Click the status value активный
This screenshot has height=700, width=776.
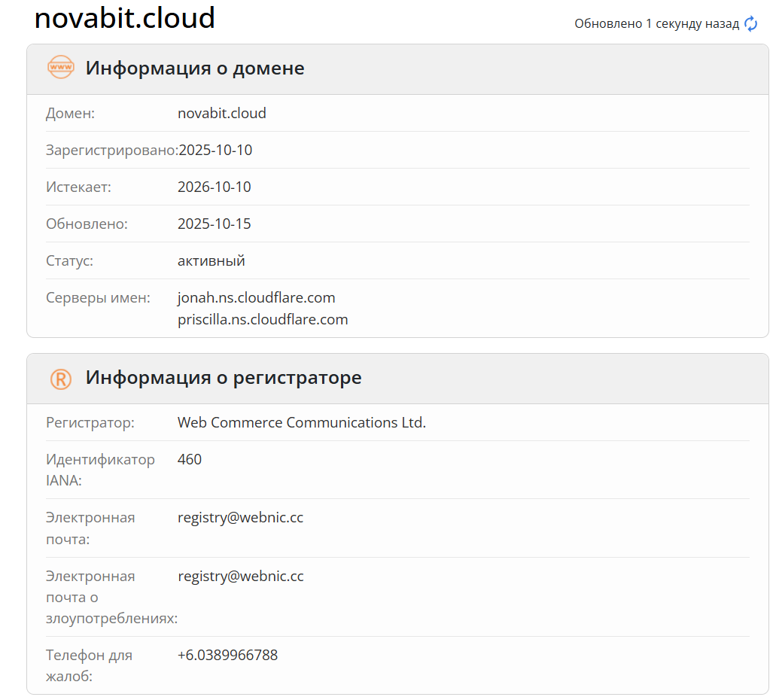(211, 260)
